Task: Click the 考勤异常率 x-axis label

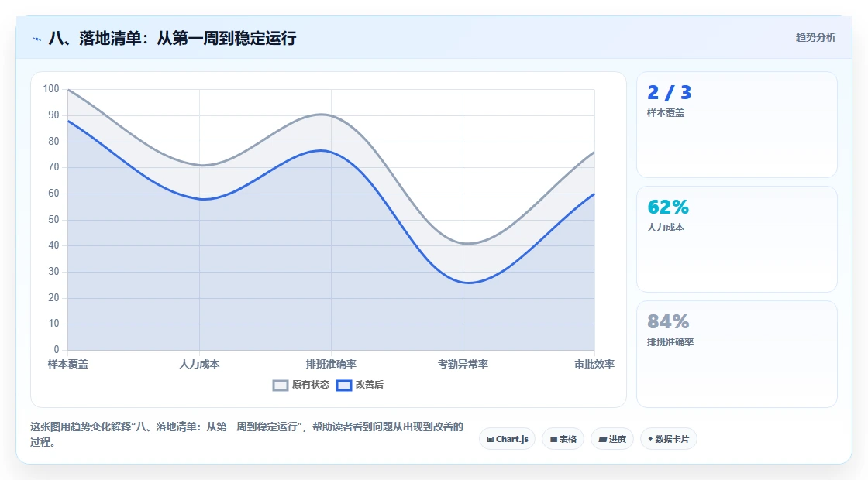Action: coord(463,364)
